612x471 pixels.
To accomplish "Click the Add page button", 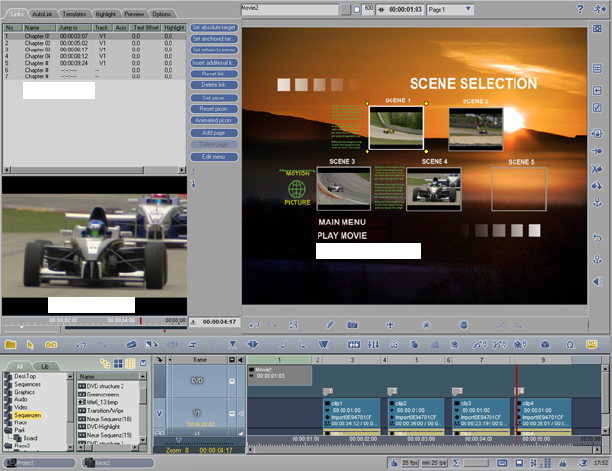I will click(213, 132).
